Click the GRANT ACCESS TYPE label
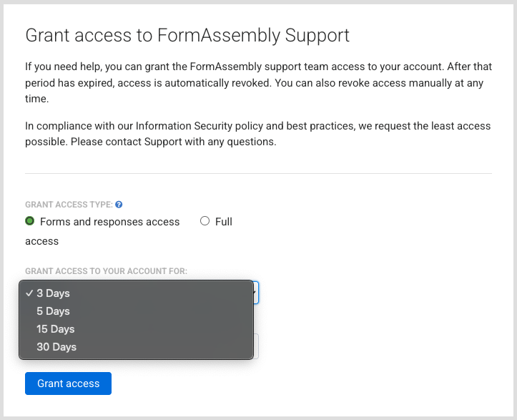517x420 pixels. point(69,205)
